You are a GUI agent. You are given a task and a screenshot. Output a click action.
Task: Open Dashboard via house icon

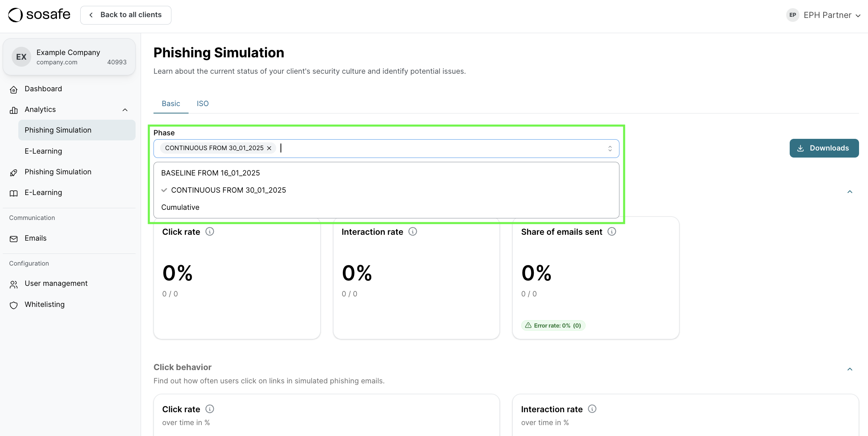[x=14, y=89]
